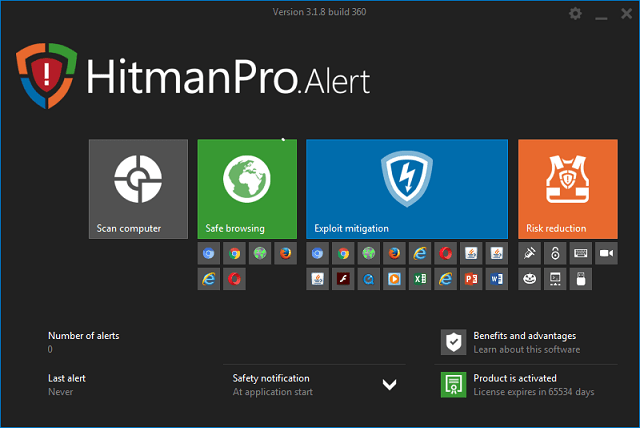Image resolution: width=640 pixels, height=428 pixels.
Task: Click padlock CryptoGuard icon under Risk reduction
Action: (555, 253)
